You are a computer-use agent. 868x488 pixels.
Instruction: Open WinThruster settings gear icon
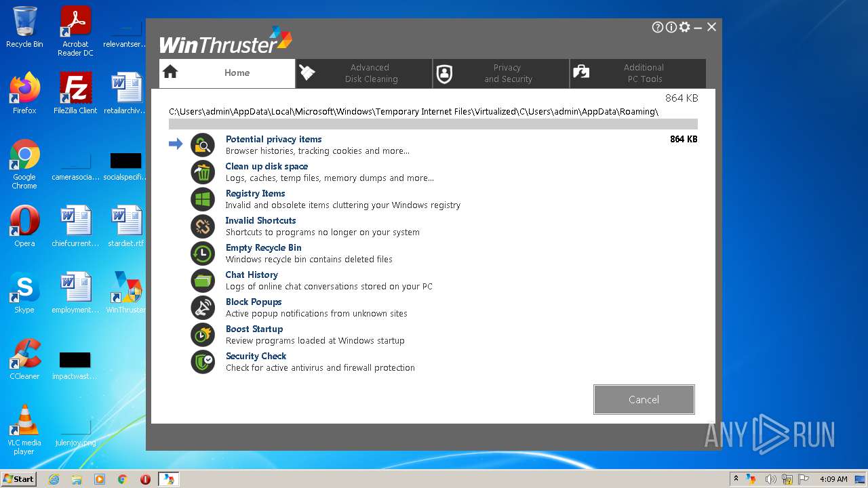pos(685,27)
